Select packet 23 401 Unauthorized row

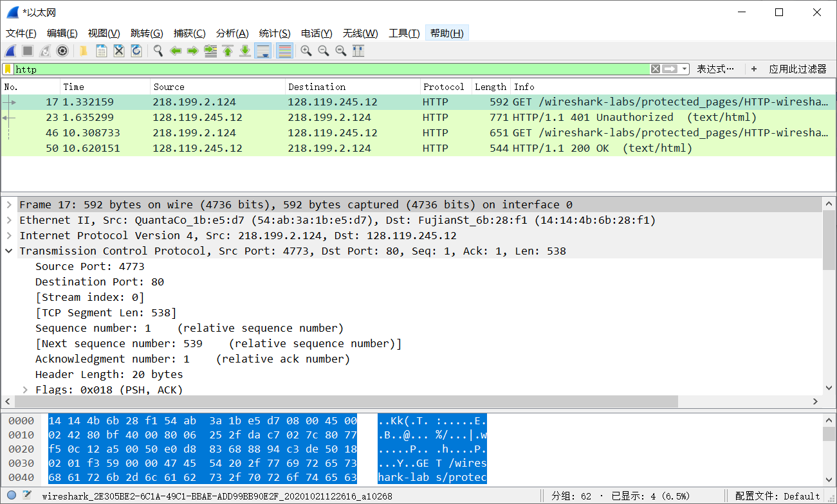pyautogui.click(x=418, y=118)
